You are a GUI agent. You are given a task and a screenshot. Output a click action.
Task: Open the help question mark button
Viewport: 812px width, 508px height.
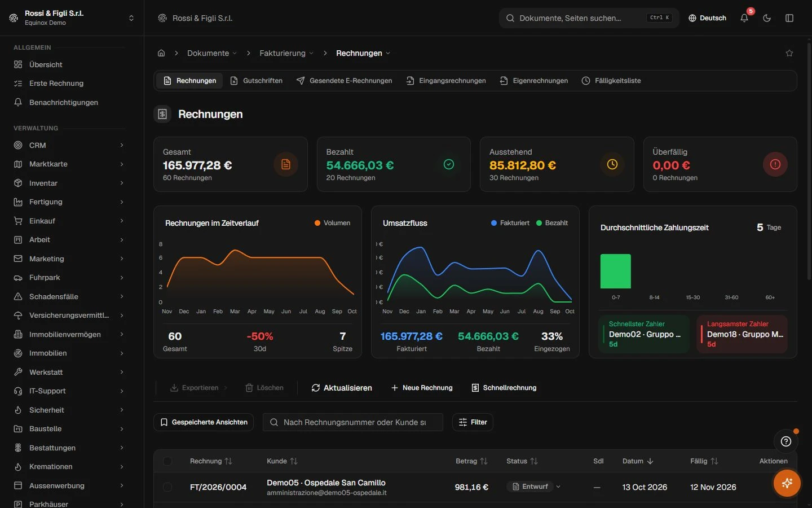[x=786, y=441]
